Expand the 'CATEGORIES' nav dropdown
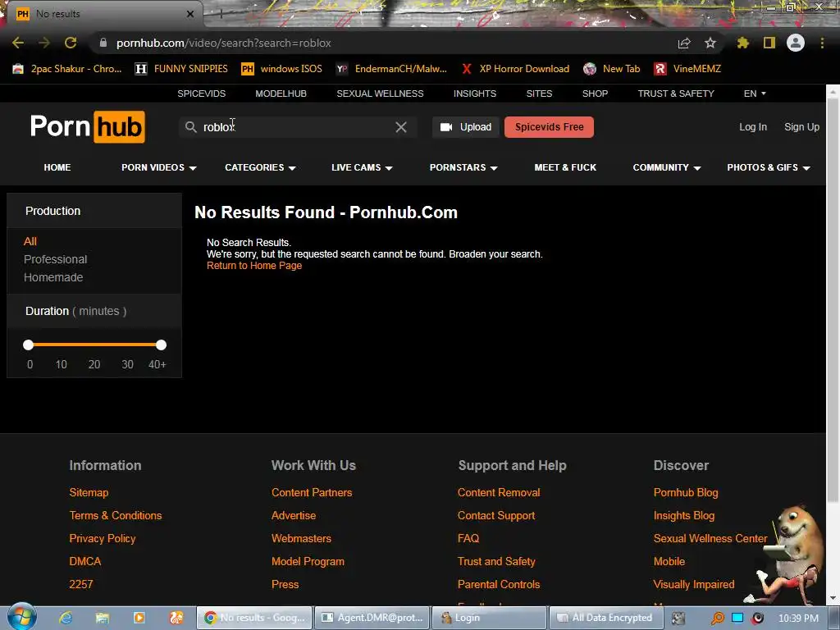Screen dimensions: 840x630 tap(260, 167)
